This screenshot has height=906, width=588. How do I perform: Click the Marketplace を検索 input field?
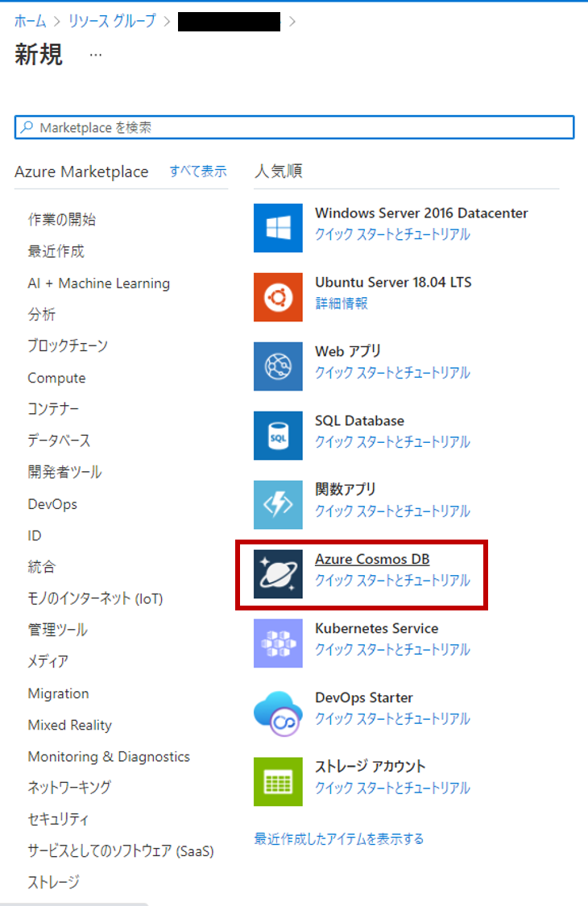(294, 127)
